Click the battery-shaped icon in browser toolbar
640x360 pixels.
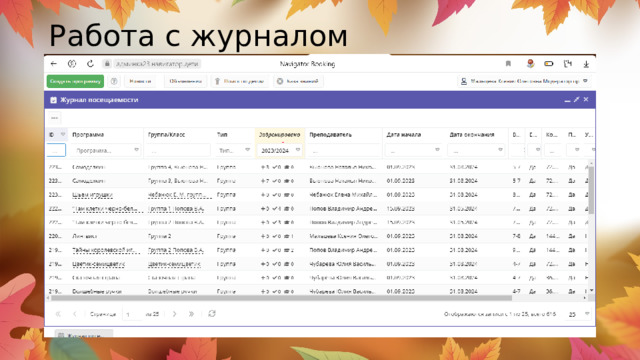point(549,64)
